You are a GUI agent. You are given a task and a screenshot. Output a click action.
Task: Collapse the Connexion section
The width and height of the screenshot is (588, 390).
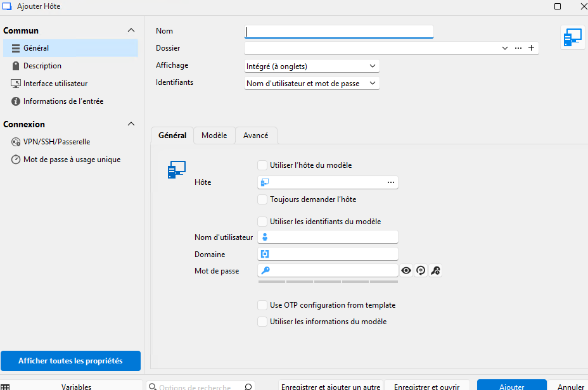pyautogui.click(x=131, y=124)
